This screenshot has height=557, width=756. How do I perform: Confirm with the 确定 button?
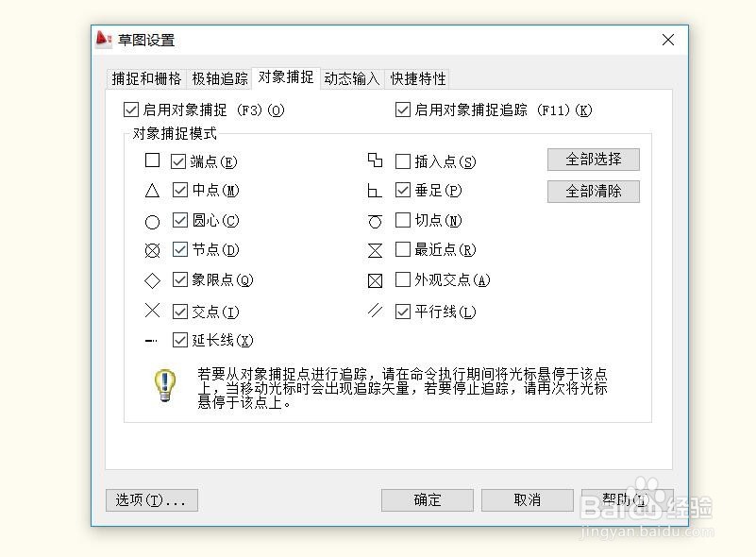(428, 499)
